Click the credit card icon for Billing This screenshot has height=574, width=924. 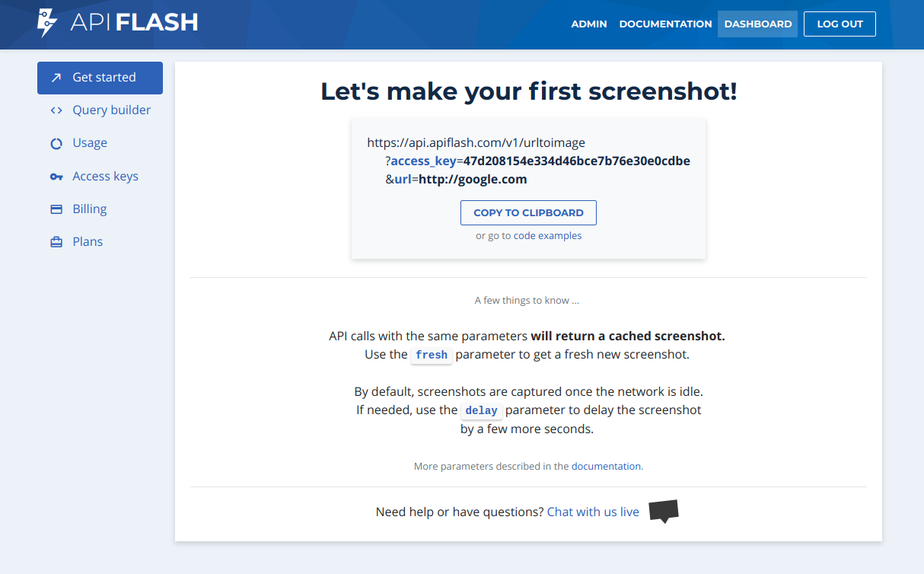coord(56,209)
